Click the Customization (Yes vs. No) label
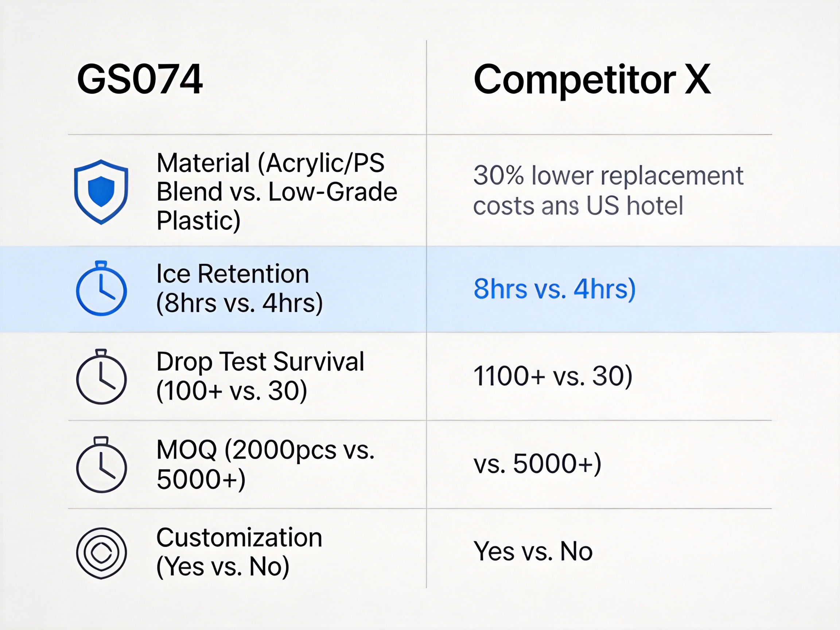 [239, 552]
